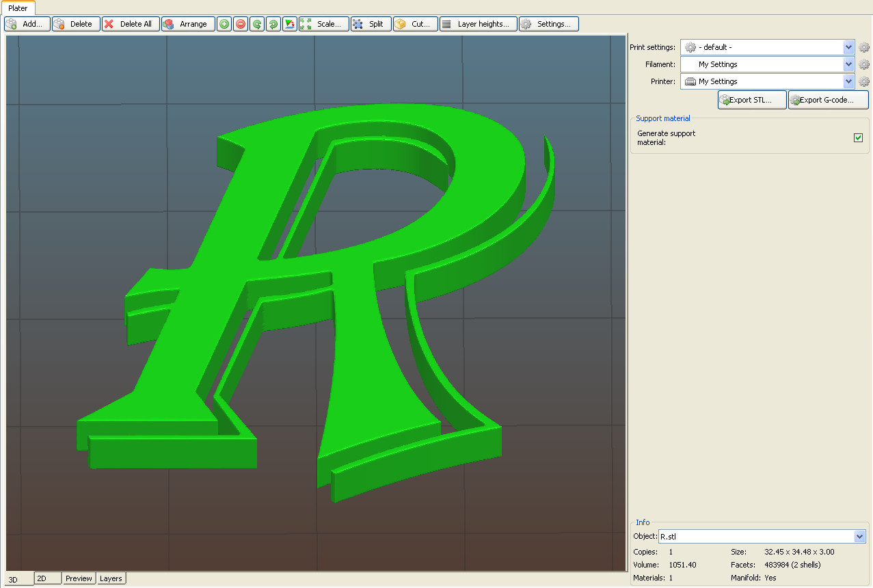
Task: Increase copies with the green plus icon
Action: tap(224, 23)
